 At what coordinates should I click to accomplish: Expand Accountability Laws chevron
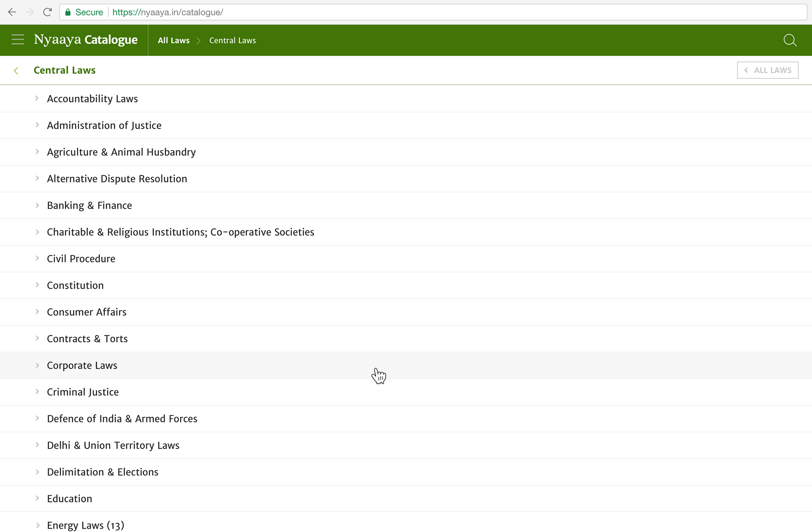click(37, 99)
